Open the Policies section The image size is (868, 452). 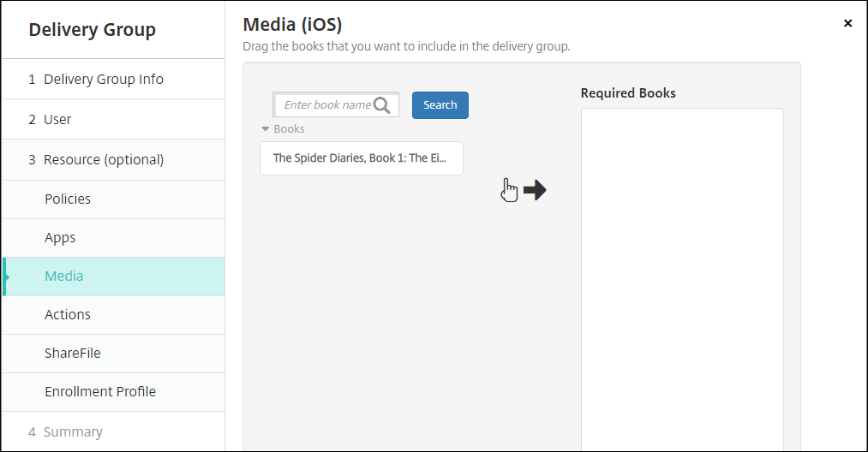pyautogui.click(x=68, y=199)
